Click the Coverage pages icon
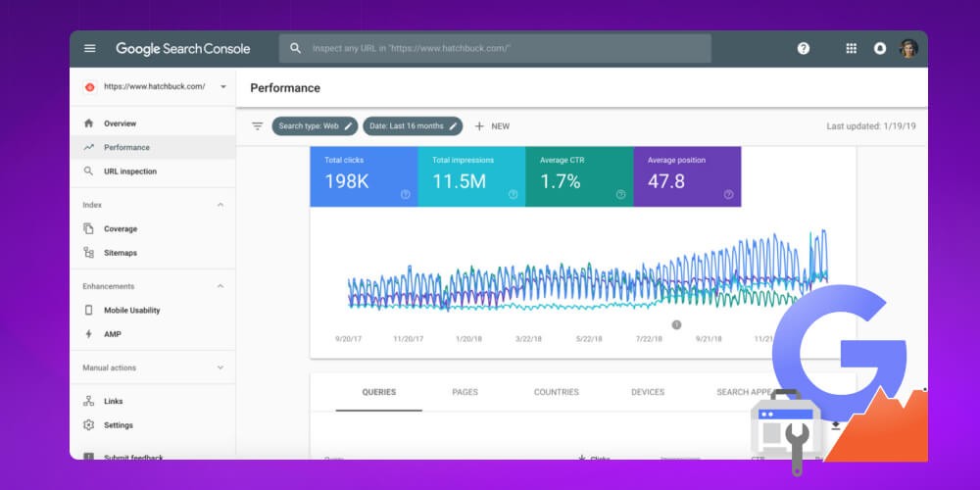The image size is (980, 490). 89,228
